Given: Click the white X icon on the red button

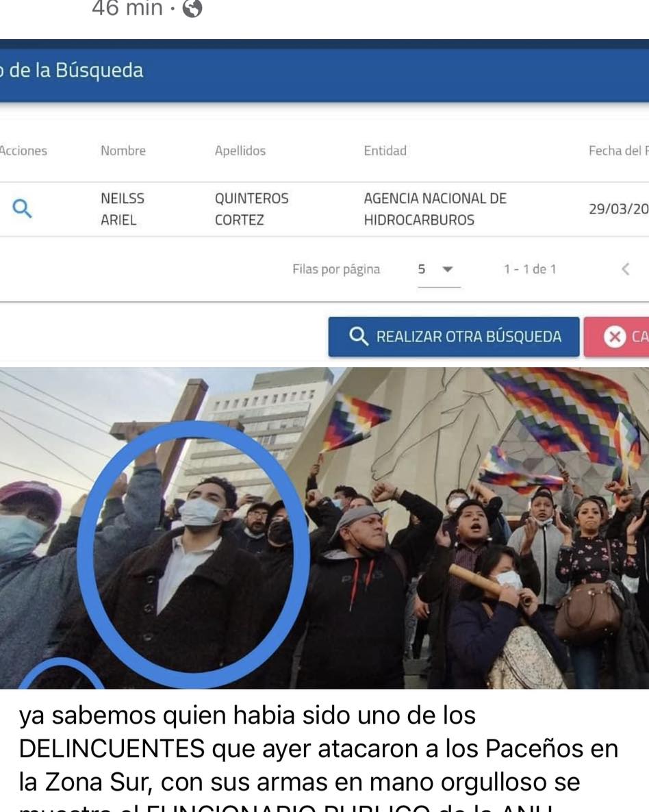Looking at the screenshot, I should (x=614, y=337).
